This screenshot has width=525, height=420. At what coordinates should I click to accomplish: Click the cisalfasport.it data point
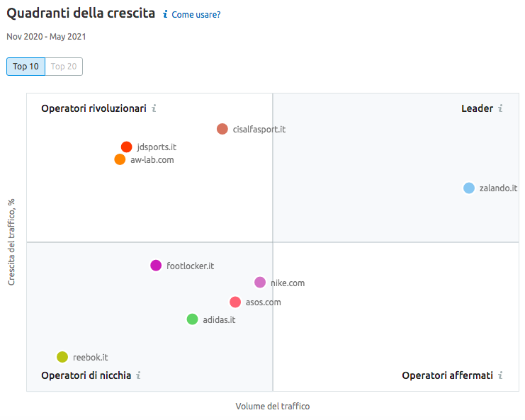(x=222, y=129)
